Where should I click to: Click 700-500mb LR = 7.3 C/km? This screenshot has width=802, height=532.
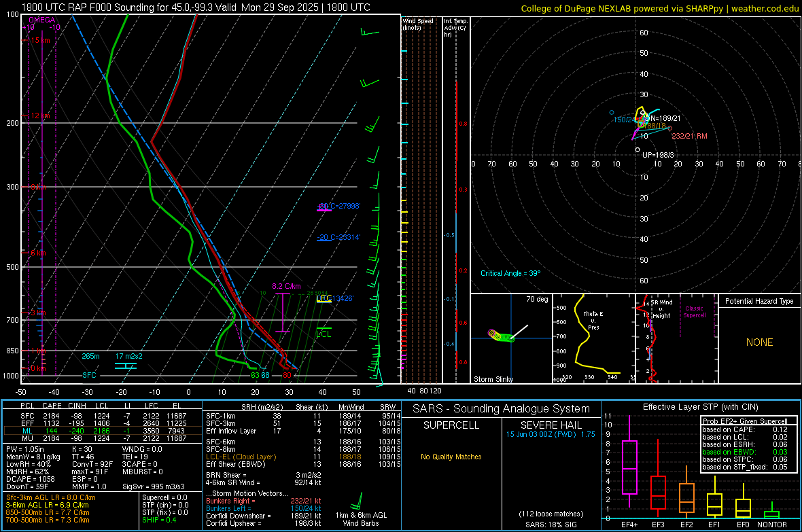pyautogui.click(x=48, y=520)
